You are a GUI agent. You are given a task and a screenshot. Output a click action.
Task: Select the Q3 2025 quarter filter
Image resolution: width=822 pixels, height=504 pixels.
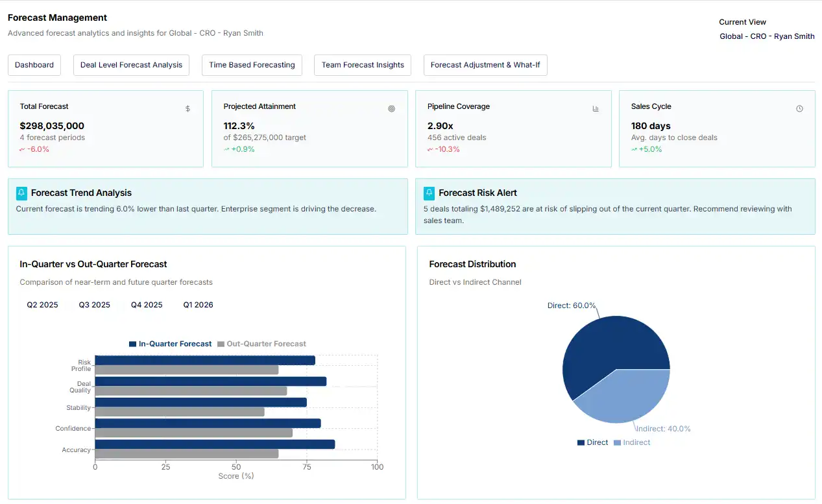tap(94, 305)
